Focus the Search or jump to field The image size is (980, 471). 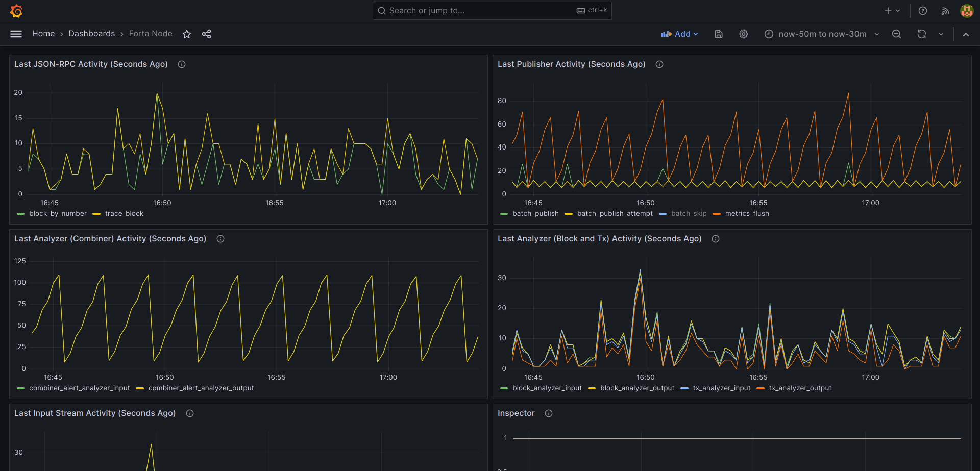click(x=492, y=11)
